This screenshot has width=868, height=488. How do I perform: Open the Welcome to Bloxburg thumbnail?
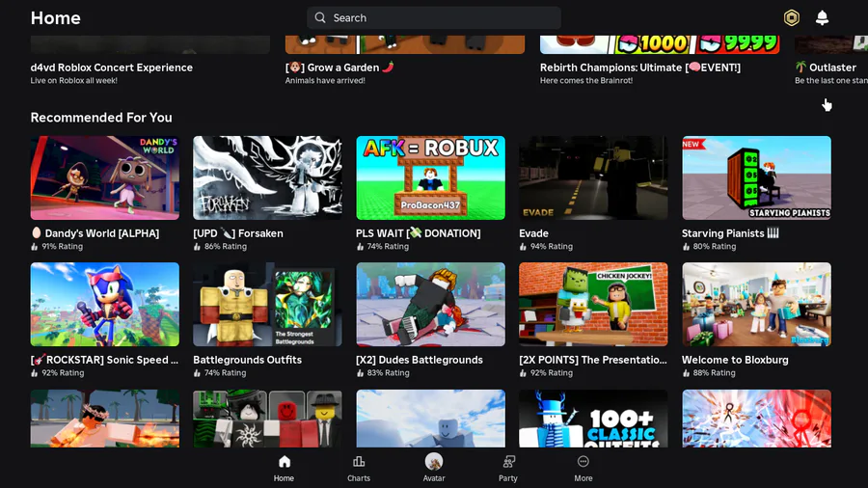click(757, 305)
